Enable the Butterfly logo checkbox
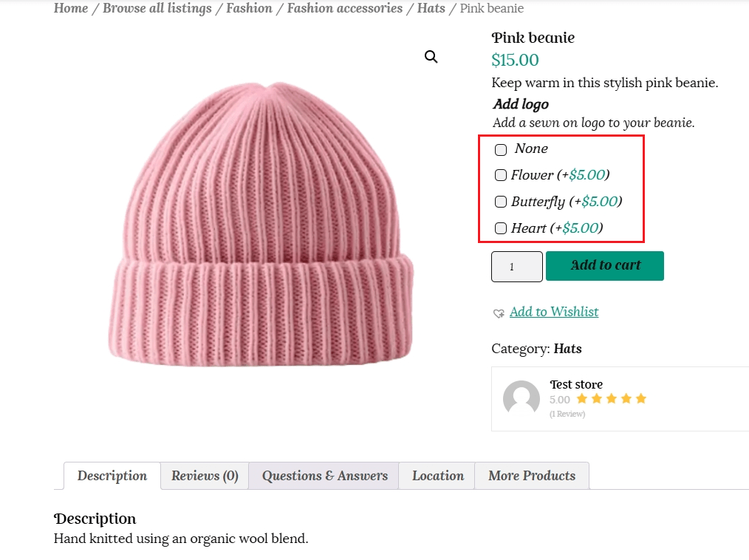 (x=501, y=202)
